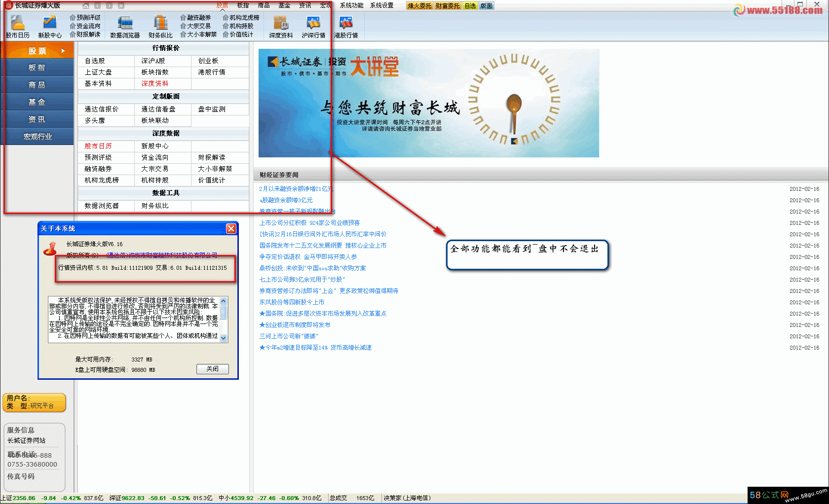Open 板块指数 in the quote list

(155, 72)
